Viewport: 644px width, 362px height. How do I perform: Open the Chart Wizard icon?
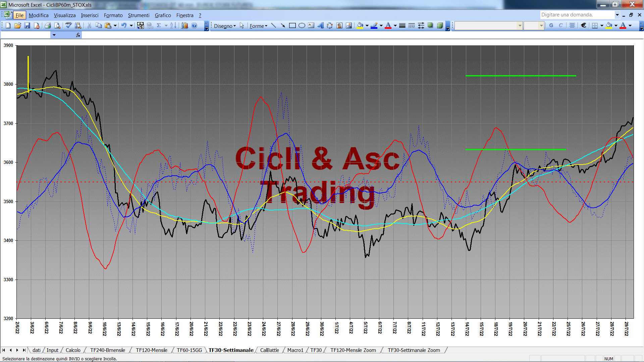(184, 25)
